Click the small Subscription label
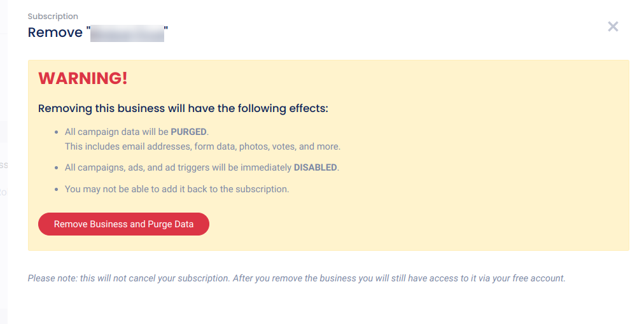 (x=53, y=16)
